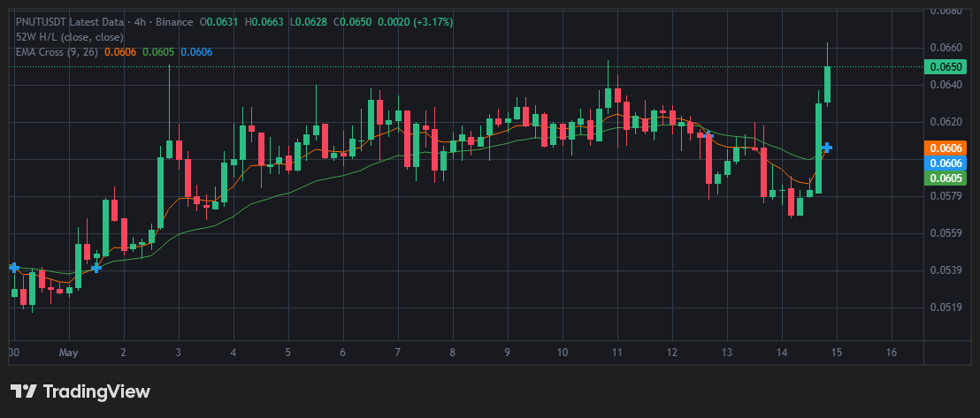Click the orange 0.0606 EMA legend value

tap(119, 52)
